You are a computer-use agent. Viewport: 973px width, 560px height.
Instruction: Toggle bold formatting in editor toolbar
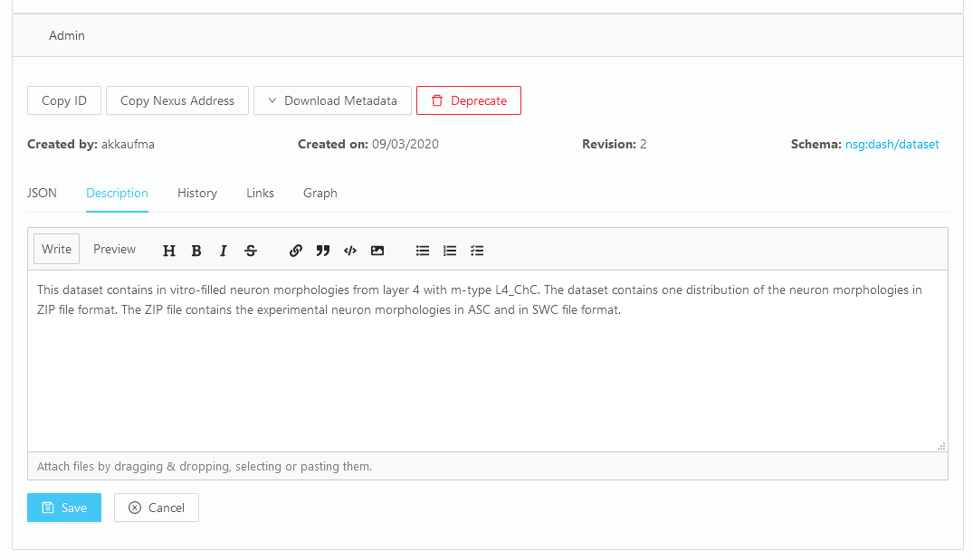coord(196,251)
